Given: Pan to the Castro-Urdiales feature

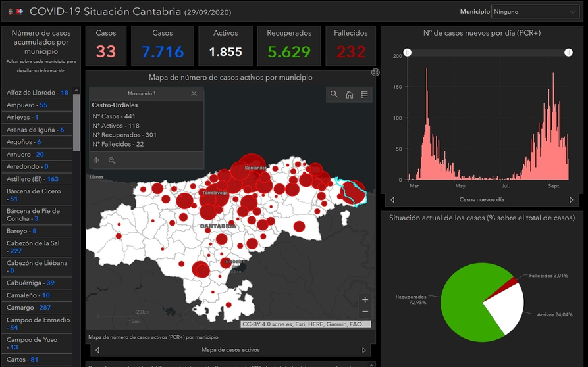Looking at the screenshot, I should click(96, 160).
